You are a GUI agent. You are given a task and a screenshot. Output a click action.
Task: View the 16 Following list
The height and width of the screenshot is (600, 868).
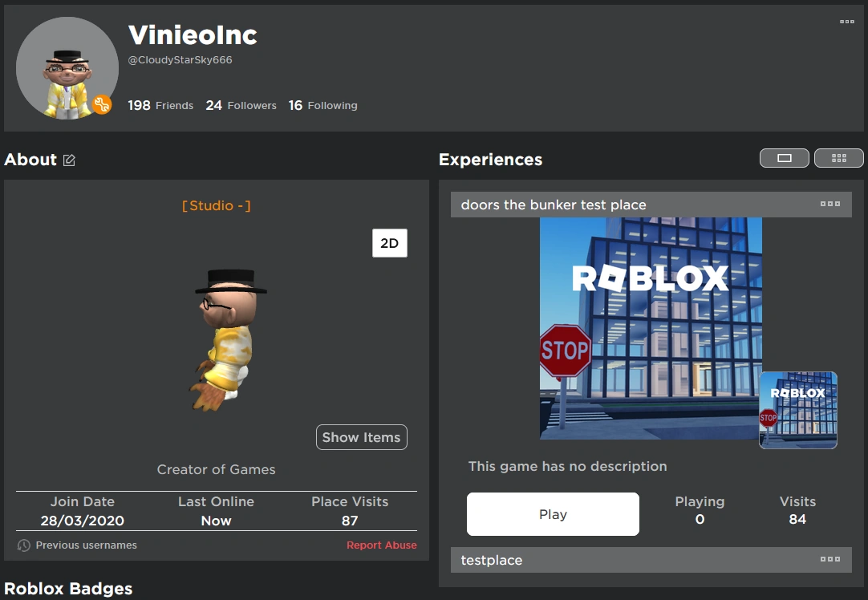coord(322,105)
